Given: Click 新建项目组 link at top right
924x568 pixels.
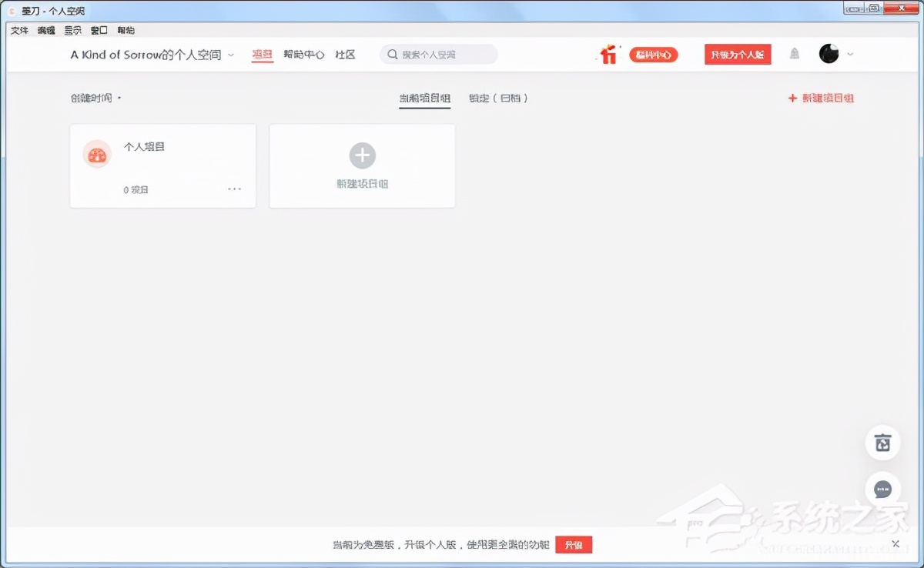Looking at the screenshot, I should pos(821,98).
